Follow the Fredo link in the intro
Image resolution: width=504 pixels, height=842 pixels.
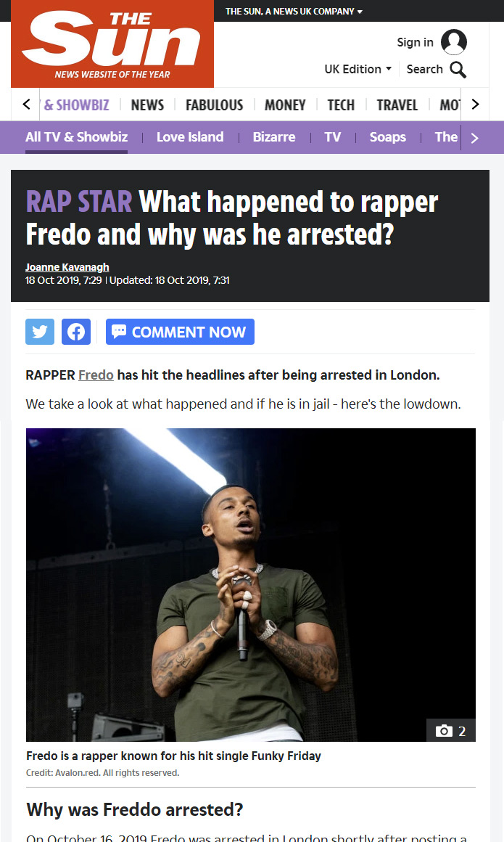[x=96, y=375]
